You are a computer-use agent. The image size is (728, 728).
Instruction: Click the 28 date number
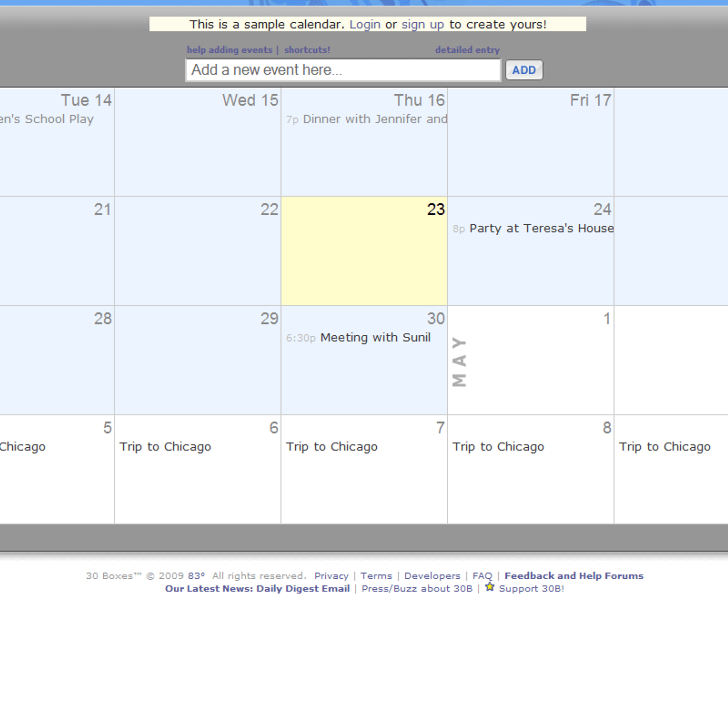tap(103, 318)
